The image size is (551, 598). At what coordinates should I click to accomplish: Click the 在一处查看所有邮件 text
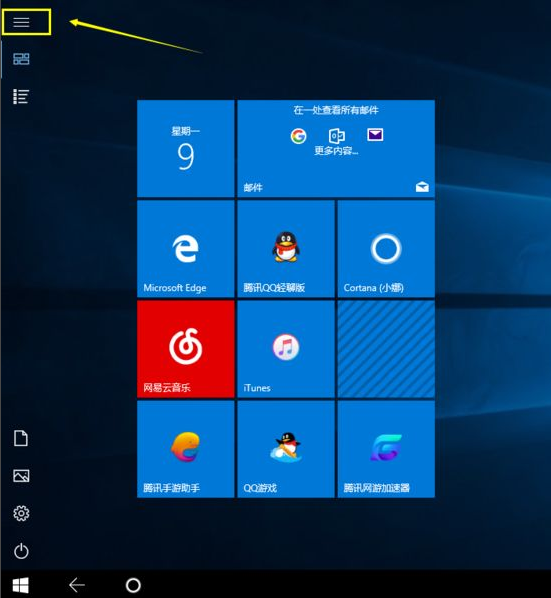tap(336, 110)
